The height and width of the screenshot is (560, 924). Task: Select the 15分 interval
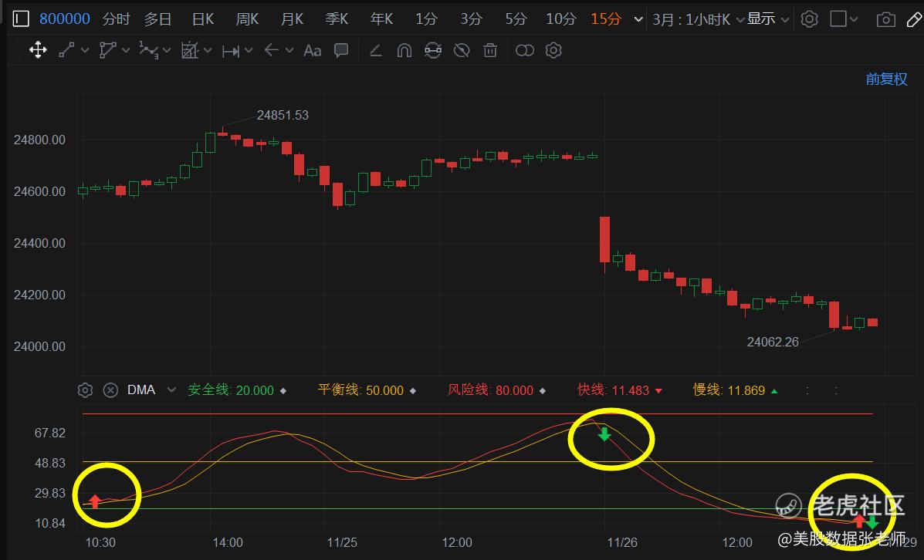point(606,19)
